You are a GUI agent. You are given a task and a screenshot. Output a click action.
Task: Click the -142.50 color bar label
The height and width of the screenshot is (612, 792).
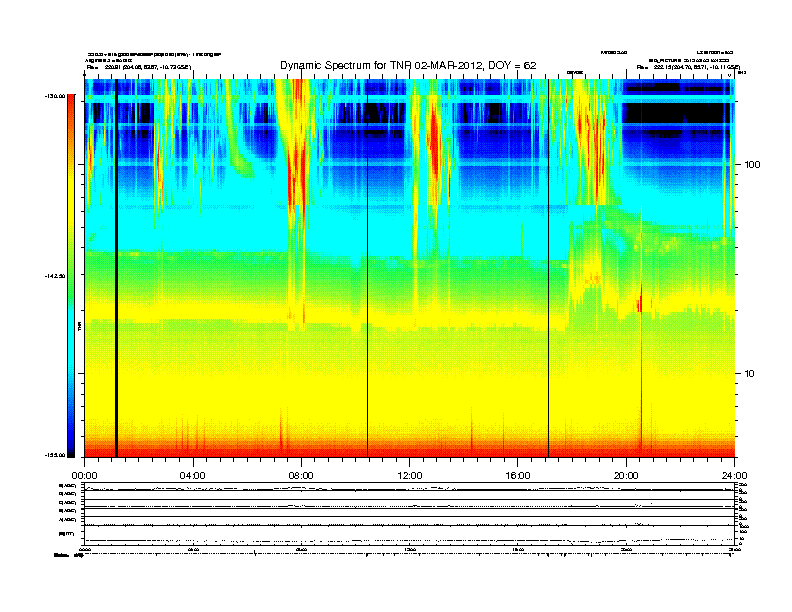pyautogui.click(x=55, y=276)
